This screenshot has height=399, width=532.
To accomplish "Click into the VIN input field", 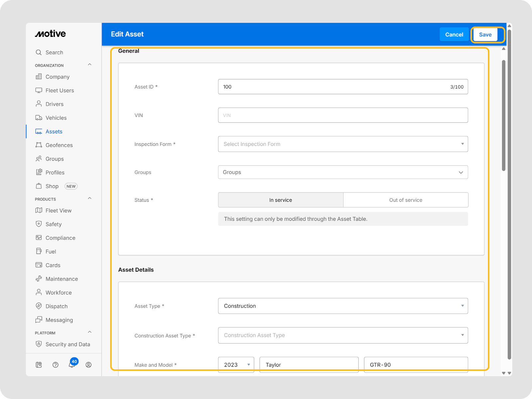I will pyautogui.click(x=343, y=115).
